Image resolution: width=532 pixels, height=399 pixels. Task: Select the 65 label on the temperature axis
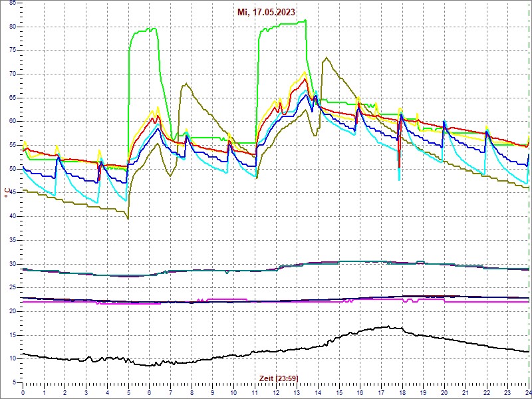click(12, 98)
